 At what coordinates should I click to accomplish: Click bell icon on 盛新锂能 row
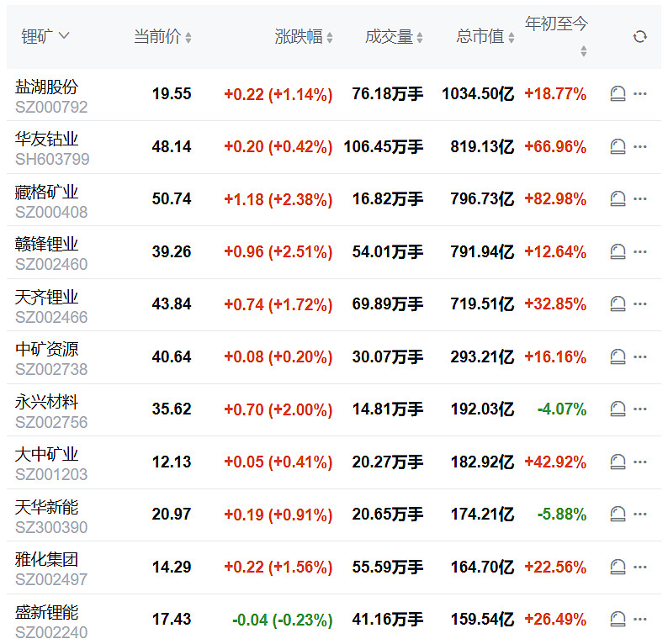(x=618, y=620)
